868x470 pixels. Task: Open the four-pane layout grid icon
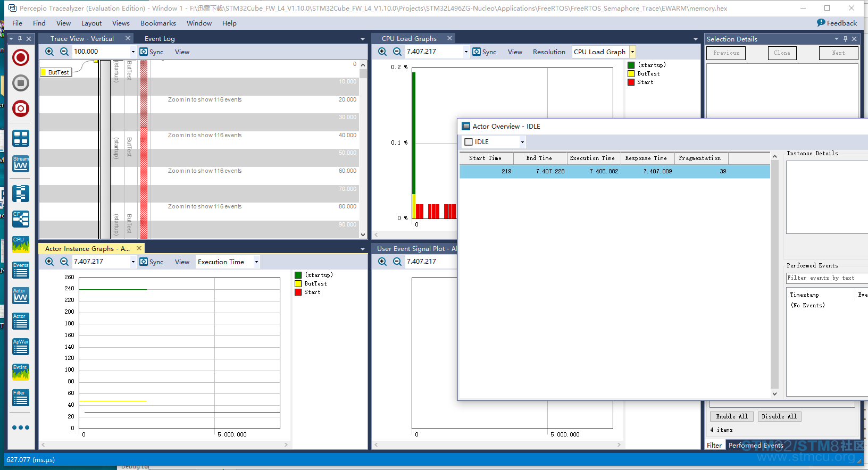click(21, 138)
